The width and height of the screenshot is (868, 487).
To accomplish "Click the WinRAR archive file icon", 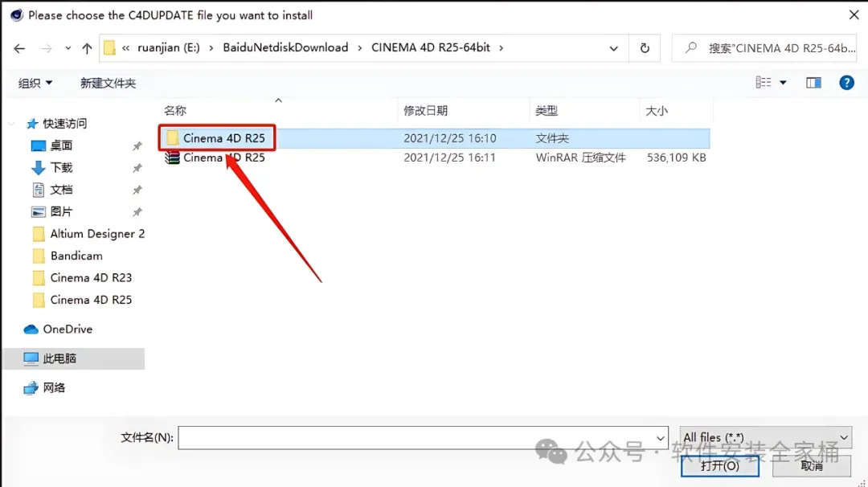I will pyautogui.click(x=172, y=158).
